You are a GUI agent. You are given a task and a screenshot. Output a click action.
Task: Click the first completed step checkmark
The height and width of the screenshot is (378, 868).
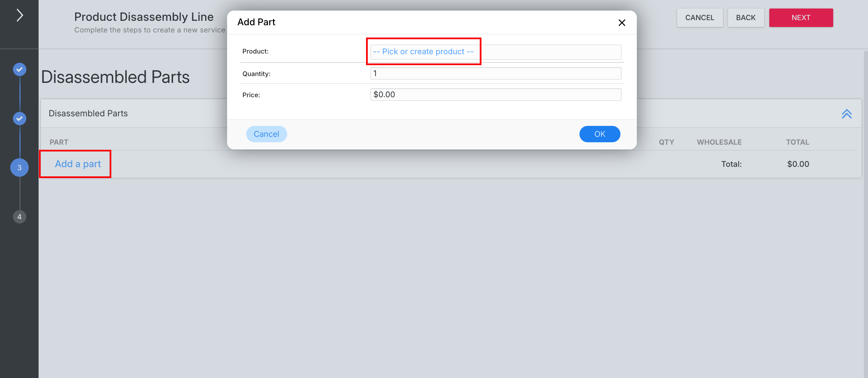[x=19, y=70]
